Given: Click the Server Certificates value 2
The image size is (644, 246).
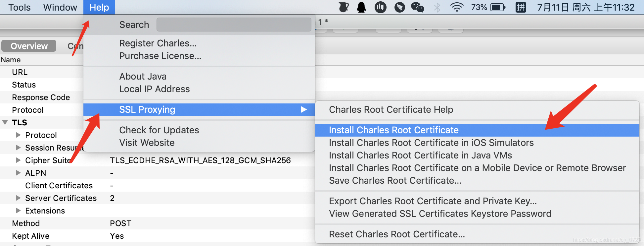Looking at the screenshot, I should [112, 198].
